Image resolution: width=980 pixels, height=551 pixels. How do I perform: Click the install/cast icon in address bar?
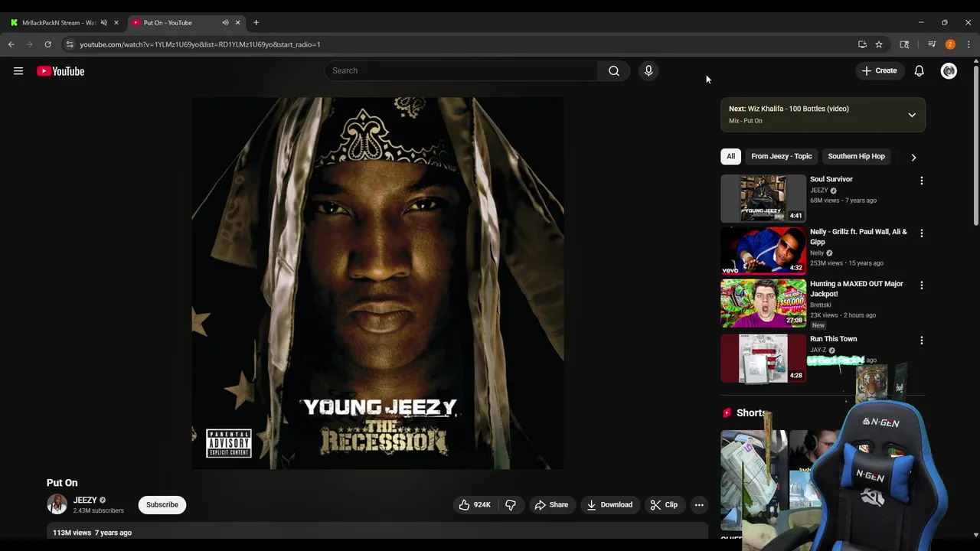tap(862, 44)
